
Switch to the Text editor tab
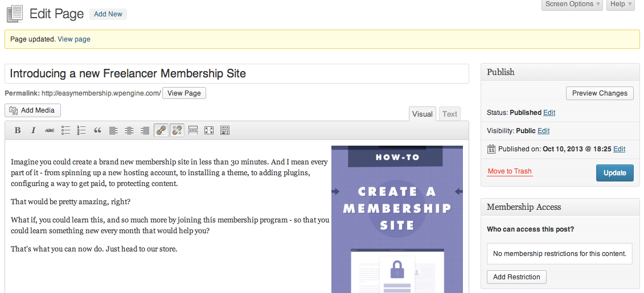point(450,114)
